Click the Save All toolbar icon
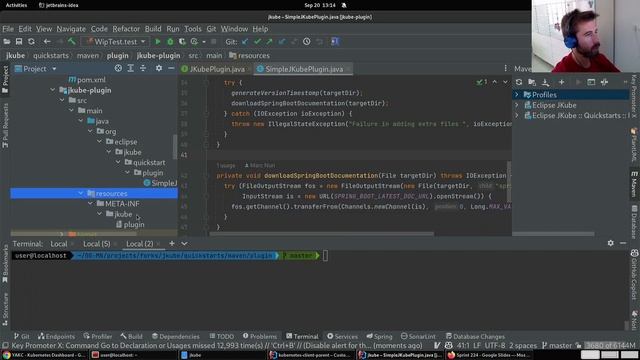Image resolution: width=640 pixels, height=360 pixels. 19,42
